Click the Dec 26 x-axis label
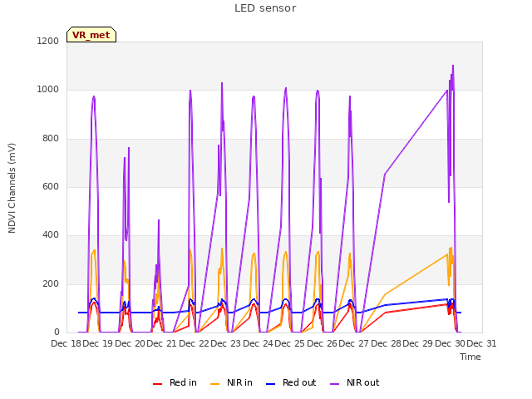532x399 pixels. pyautogui.click(x=322, y=343)
